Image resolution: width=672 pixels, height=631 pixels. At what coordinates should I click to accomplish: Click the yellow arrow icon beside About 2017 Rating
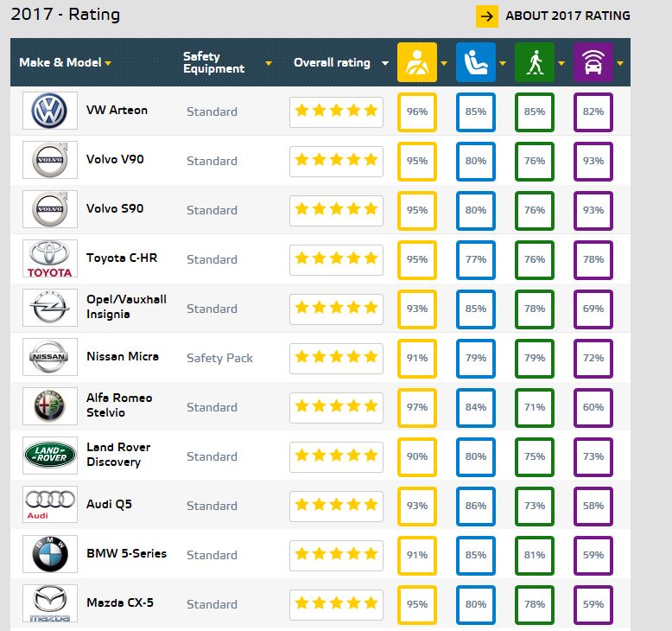coord(487,16)
